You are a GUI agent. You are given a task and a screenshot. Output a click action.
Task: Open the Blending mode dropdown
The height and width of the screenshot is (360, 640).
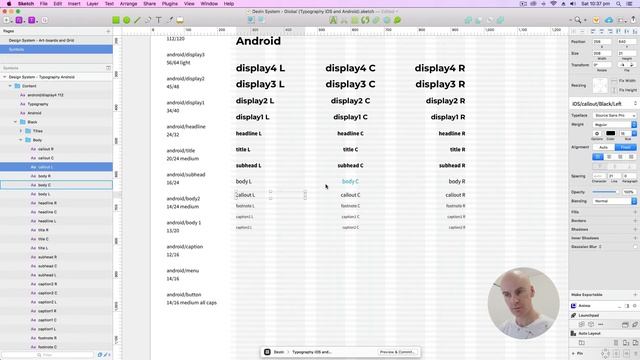(614, 201)
